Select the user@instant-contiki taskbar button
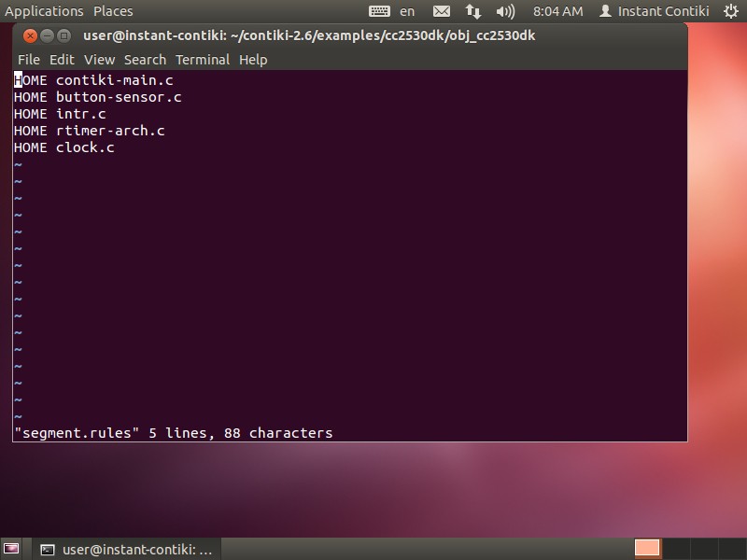This screenshot has height=560, width=747. tap(126, 550)
